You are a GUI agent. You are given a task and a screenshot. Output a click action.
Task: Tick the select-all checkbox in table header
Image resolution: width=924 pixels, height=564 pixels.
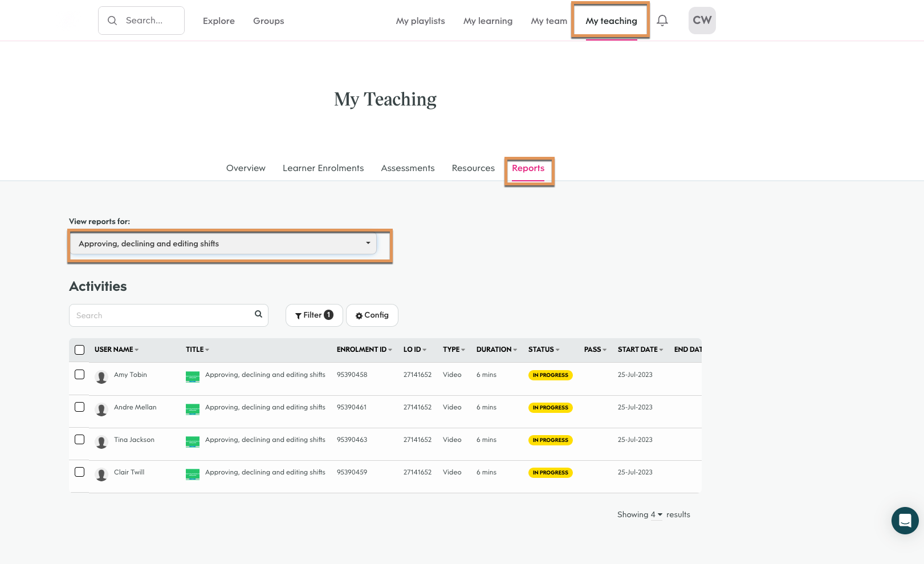point(80,350)
